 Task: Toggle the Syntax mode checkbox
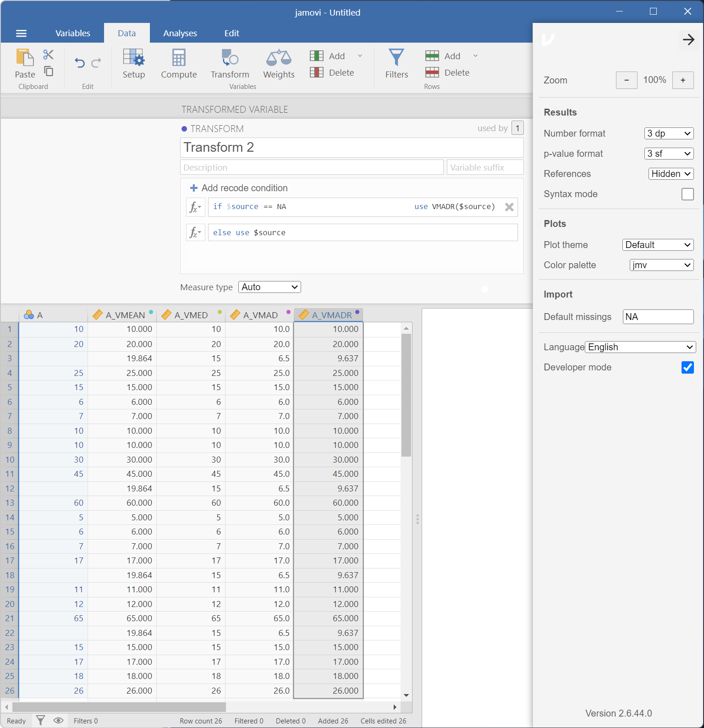[687, 194]
